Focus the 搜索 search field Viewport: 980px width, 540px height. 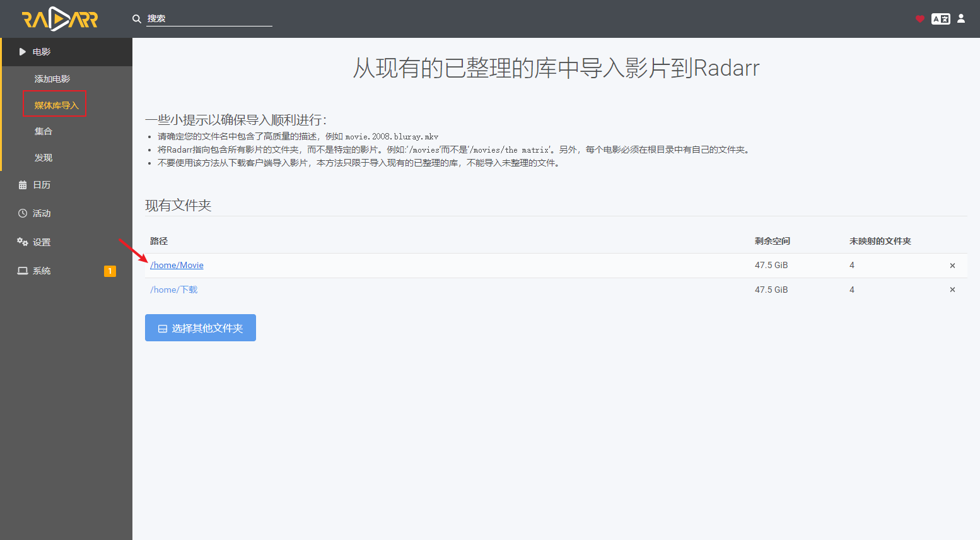click(209, 19)
